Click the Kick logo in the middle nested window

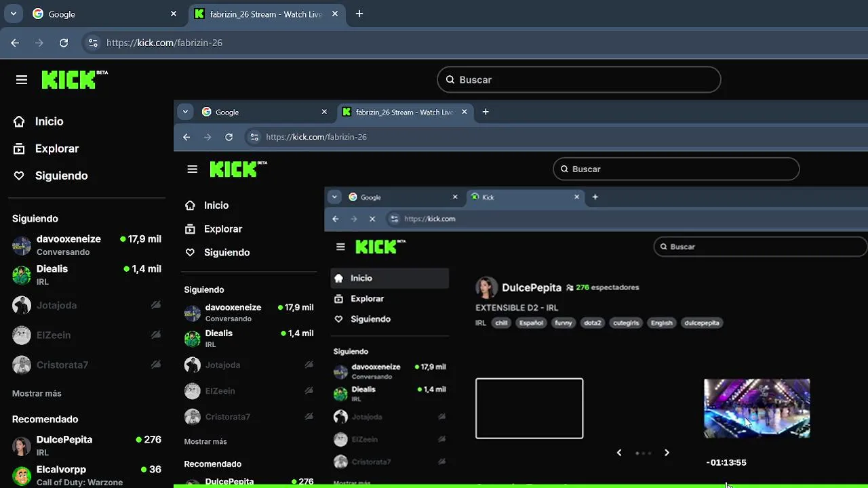(x=238, y=169)
